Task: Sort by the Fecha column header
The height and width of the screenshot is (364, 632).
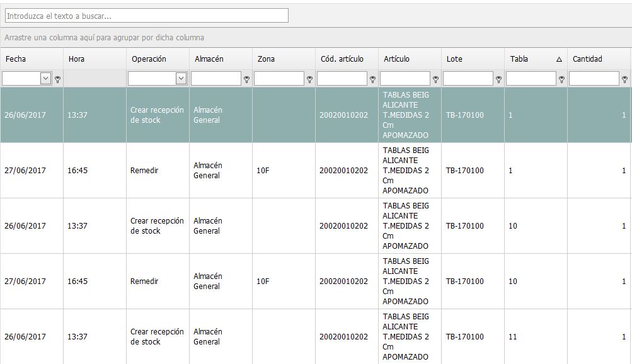Action: (x=32, y=59)
